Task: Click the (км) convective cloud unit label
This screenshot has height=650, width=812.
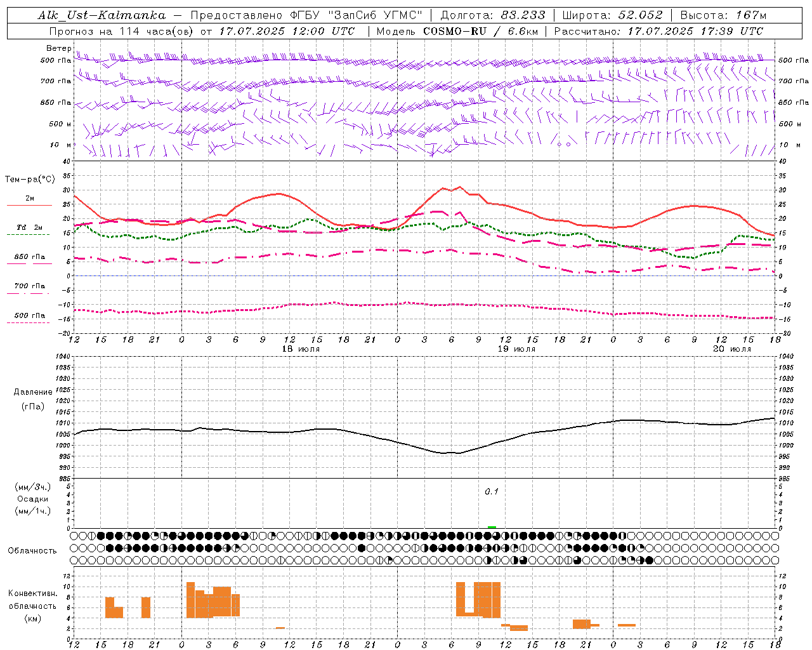Action: (33, 618)
